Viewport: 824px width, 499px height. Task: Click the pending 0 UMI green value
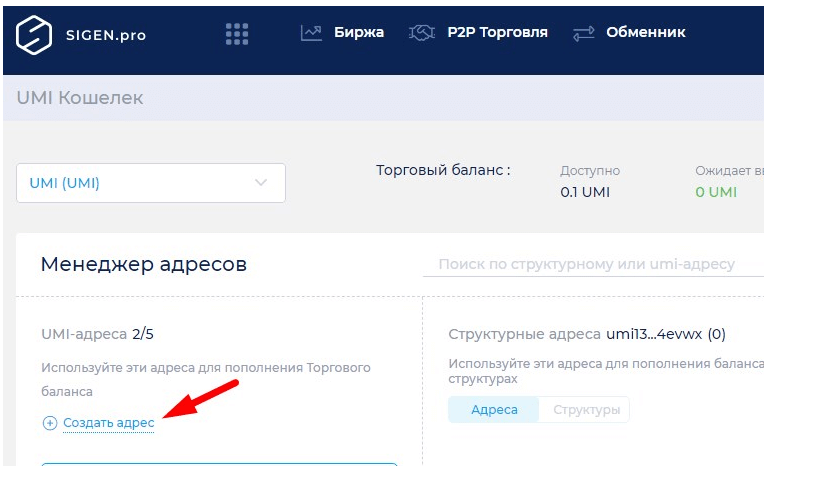pos(715,191)
